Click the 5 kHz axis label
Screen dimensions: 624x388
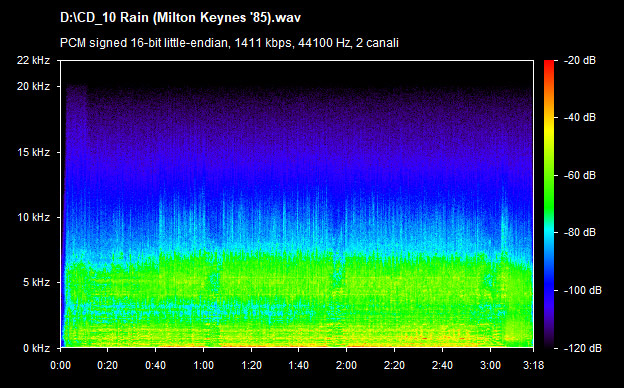click(x=36, y=283)
